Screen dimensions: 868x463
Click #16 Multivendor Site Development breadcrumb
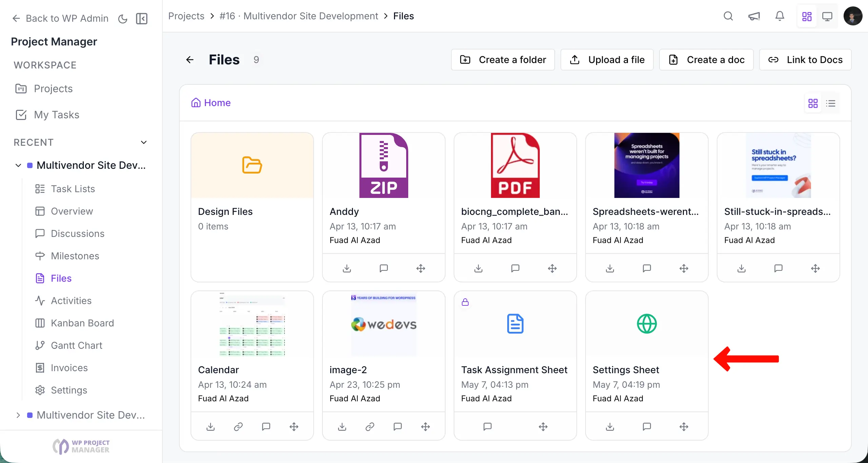[299, 16]
